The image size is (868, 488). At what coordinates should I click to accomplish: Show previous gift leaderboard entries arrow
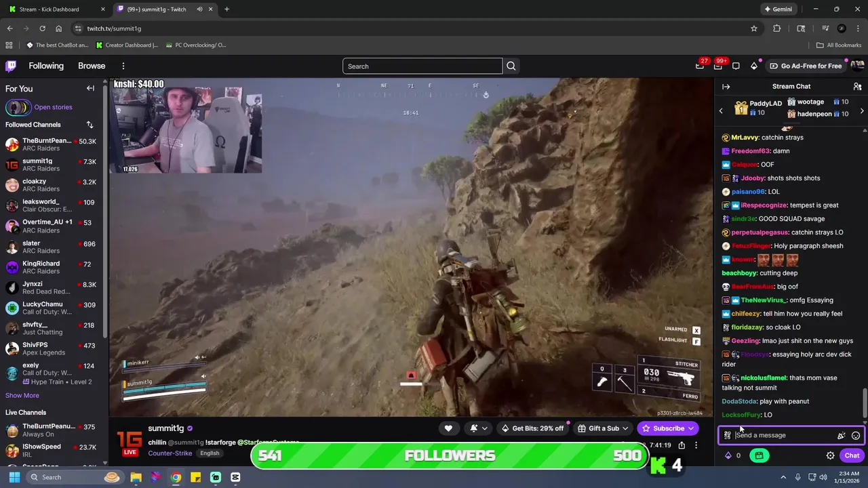point(721,110)
